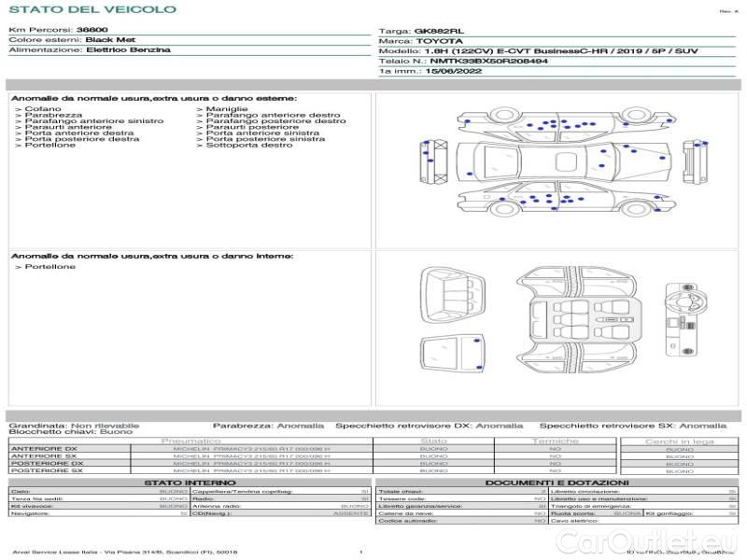Viewport: 747px width, 560px height.
Task: Click the DOCUMENTI E DOTAZIONI section header
Action: pyautogui.click(x=557, y=483)
